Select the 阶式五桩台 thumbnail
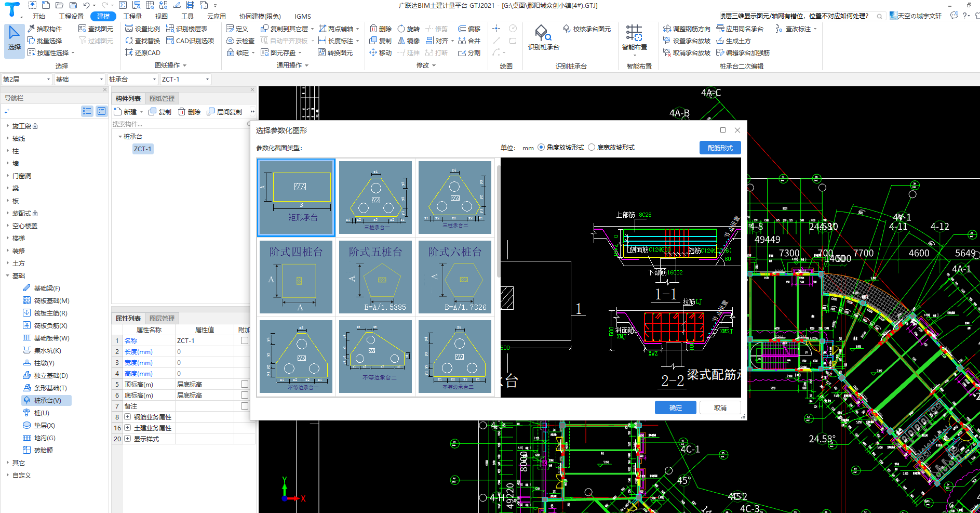Image resolution: width=980 pixels, height=513 pixels. (375, 277)
